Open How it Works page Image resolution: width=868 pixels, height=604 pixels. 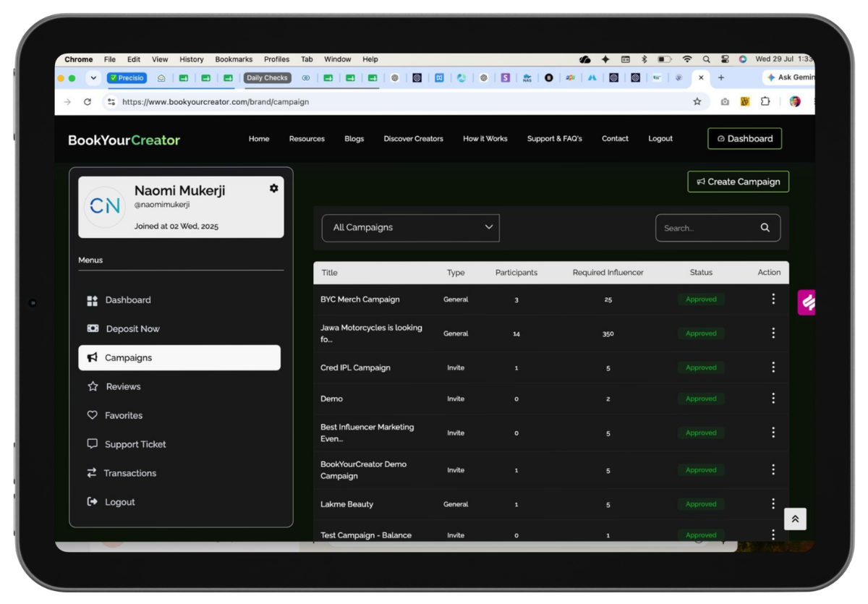click(485, 139)
